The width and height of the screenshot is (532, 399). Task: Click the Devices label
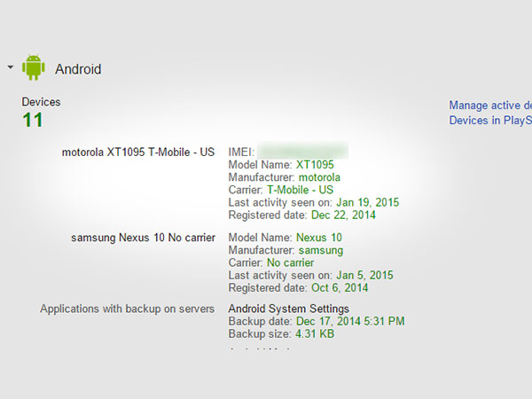[41, 102]
